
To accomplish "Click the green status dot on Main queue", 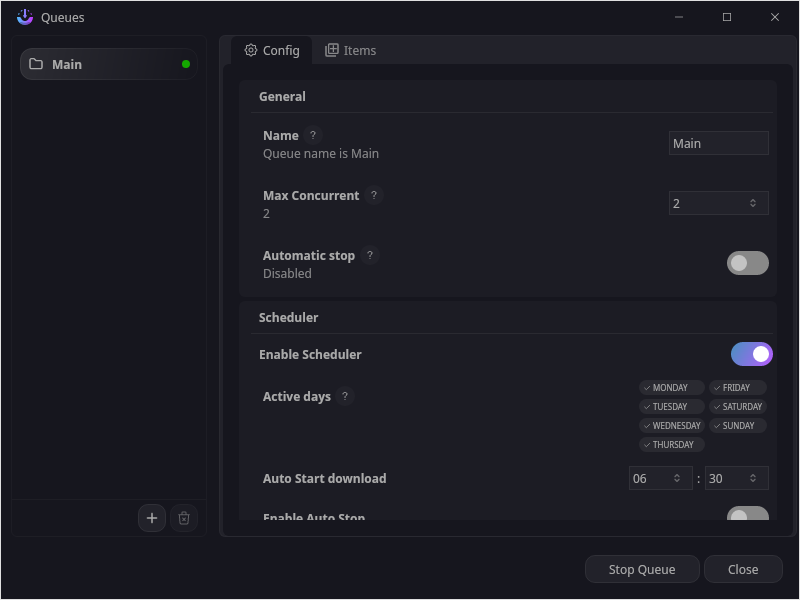I will coord(186,64).
